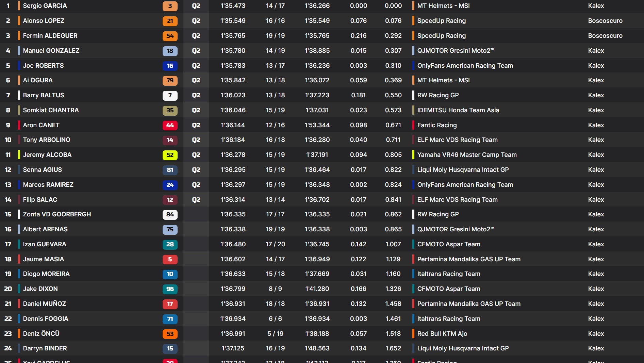
Task: Click the Q2 badge in Filip SALAC's row
Action: point(196,200)
